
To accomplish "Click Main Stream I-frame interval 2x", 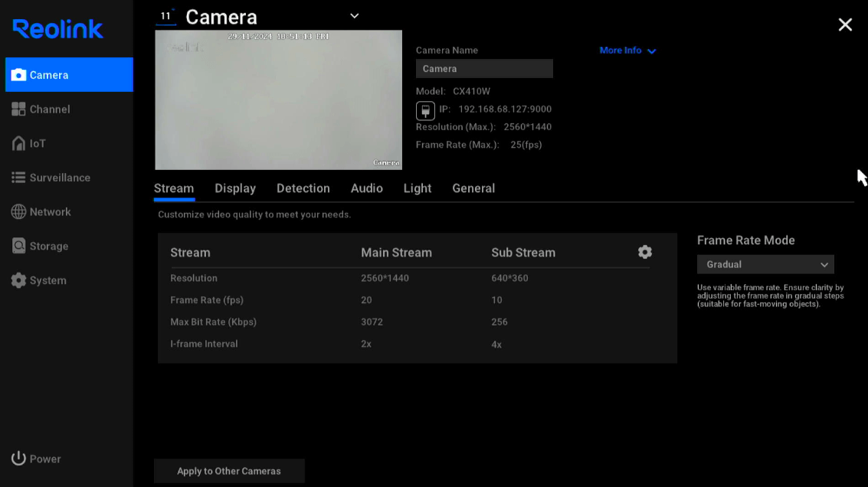I will pyautogui.click(x=366, y=345).
